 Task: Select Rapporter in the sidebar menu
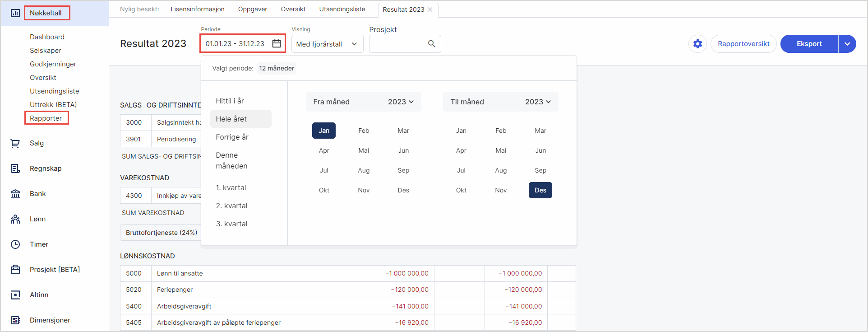point(46,118)
